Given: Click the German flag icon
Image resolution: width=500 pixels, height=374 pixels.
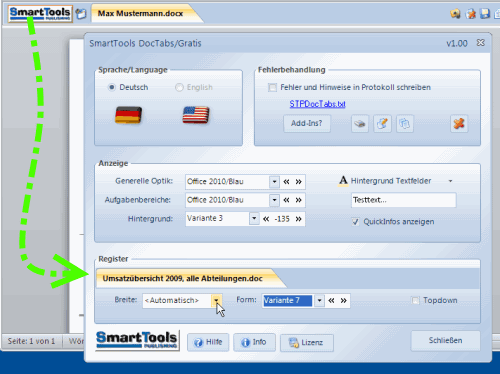Looking at the screenshot, I should [128, 115].
